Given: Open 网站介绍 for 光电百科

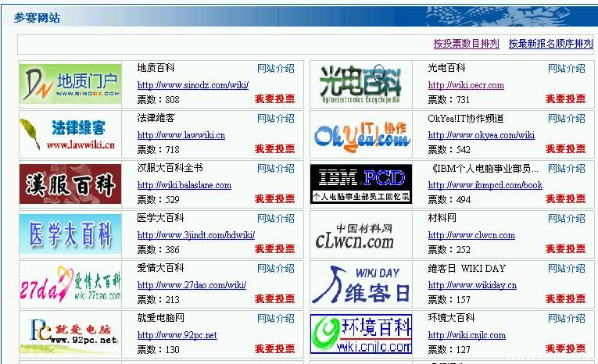Looking at the screenshot, I should [x=567, y=69].
